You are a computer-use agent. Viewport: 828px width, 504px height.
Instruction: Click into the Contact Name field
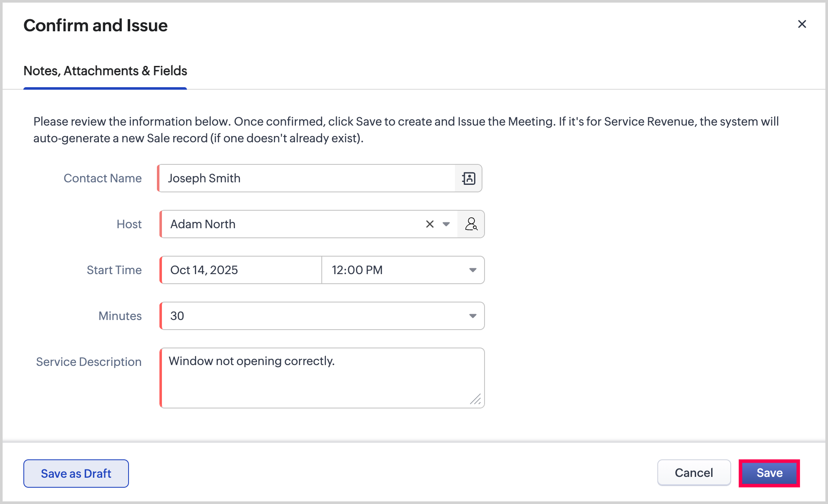(x=307, y=179)
